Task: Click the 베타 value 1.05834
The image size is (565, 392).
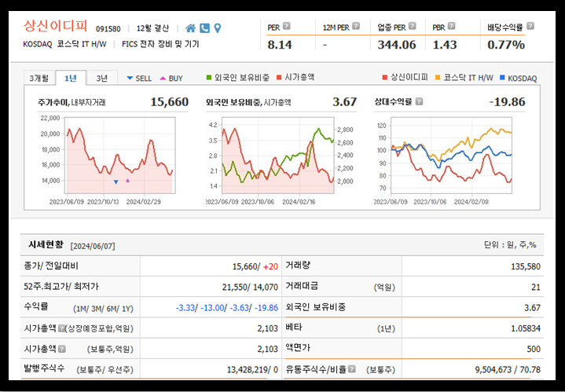Action: (x=526, y=328)
